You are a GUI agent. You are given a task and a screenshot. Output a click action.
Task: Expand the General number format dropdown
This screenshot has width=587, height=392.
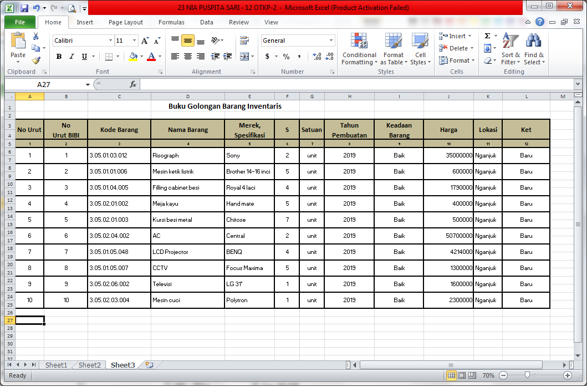331,40
